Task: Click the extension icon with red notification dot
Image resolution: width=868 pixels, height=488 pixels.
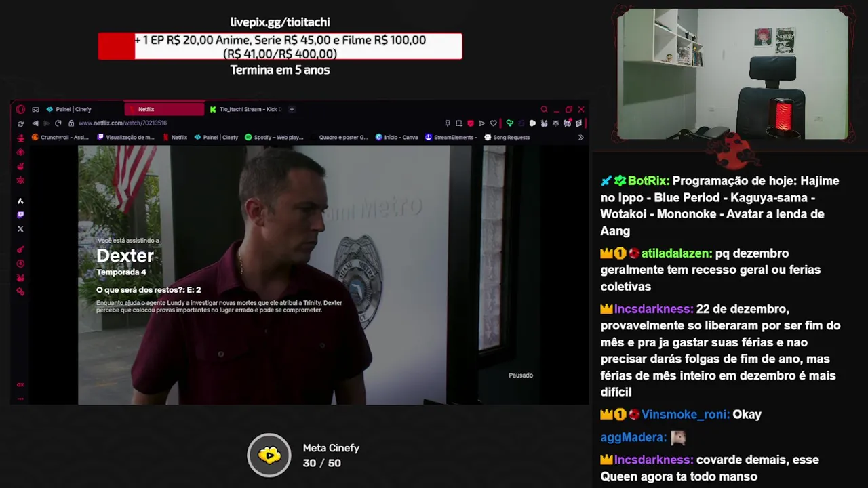Action: (567, 123)
